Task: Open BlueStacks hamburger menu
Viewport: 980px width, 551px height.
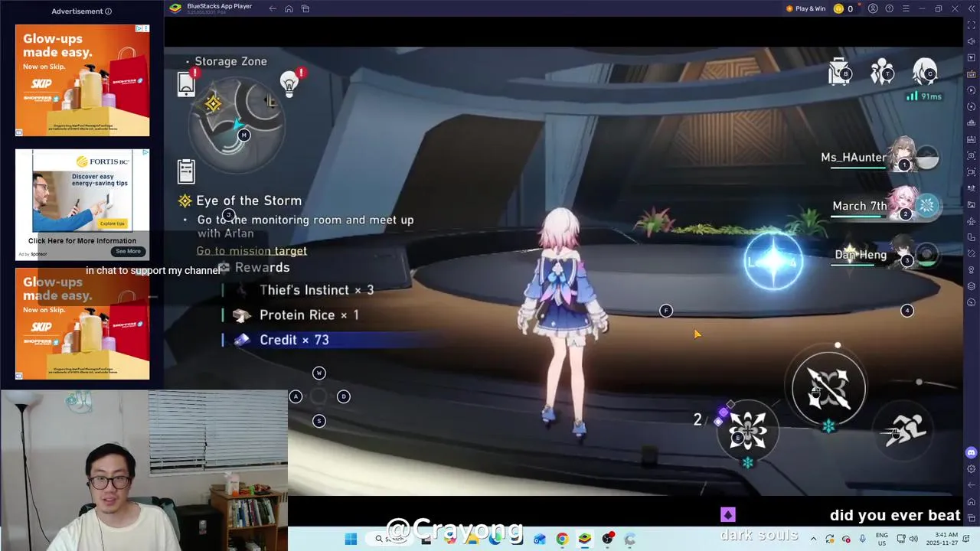Action: (x=906, y=8)
